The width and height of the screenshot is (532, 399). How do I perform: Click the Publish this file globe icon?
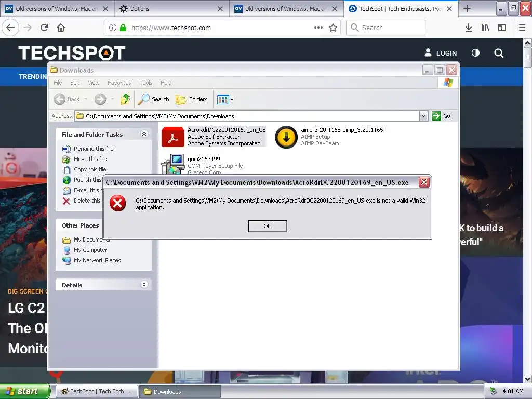tap(66, 180)
